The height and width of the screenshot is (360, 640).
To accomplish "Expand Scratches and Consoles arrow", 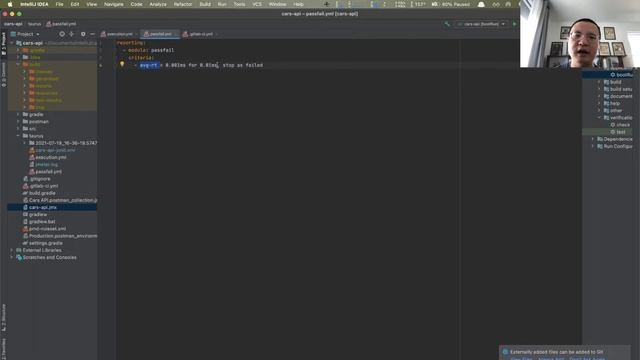I will (x=12, y=258).
